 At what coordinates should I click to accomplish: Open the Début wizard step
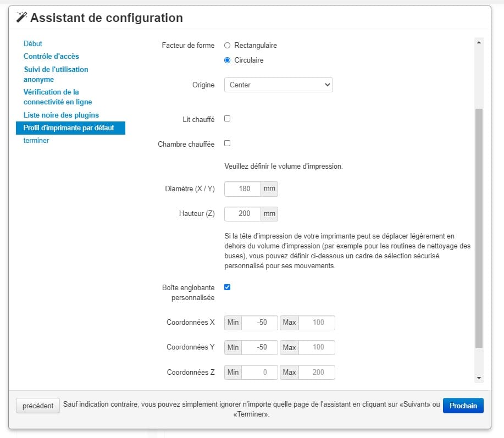coord(33,44)
